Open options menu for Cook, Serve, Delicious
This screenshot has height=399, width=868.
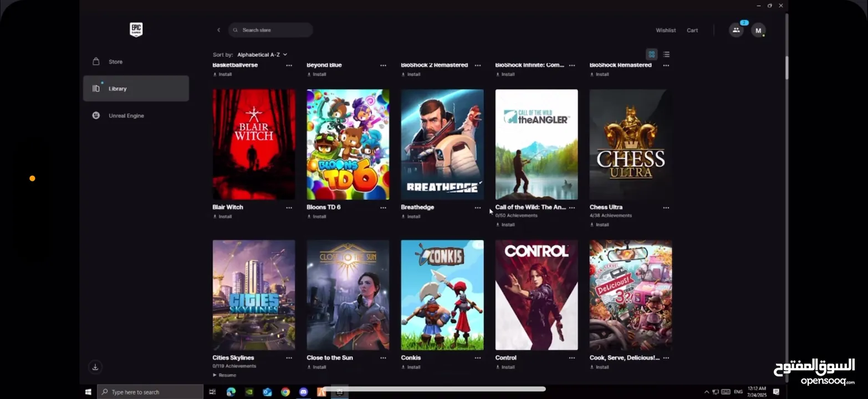click(x=666, y=359)
